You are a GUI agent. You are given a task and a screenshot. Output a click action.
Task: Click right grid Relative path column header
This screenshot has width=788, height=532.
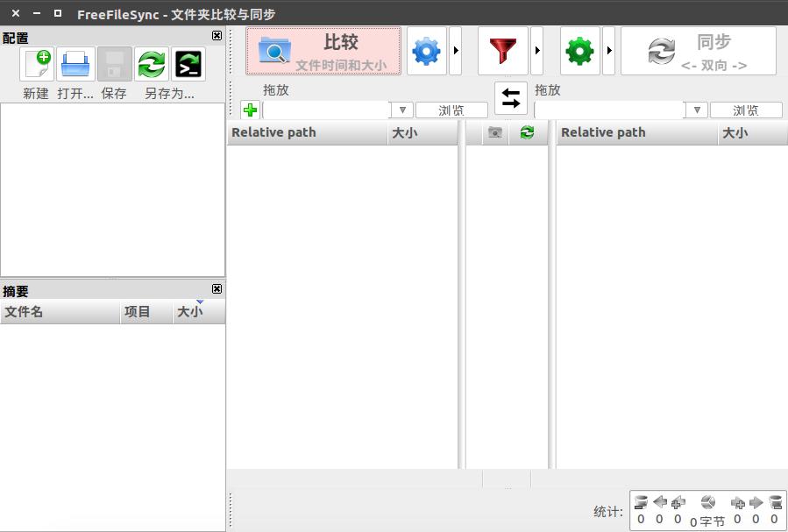(636, 132)
